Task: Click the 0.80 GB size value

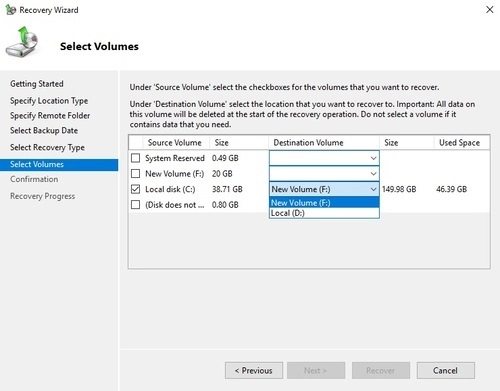Action: [x=225, y=205]
